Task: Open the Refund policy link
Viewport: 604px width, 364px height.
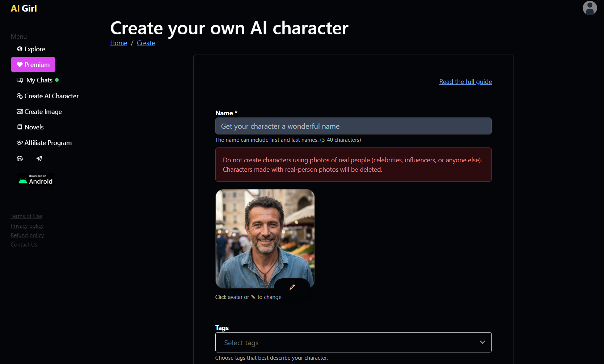Action: coord(27,235)
